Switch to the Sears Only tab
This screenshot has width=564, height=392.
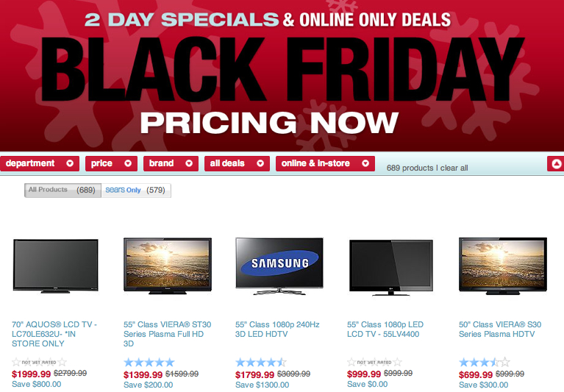(x=136, y=190)
